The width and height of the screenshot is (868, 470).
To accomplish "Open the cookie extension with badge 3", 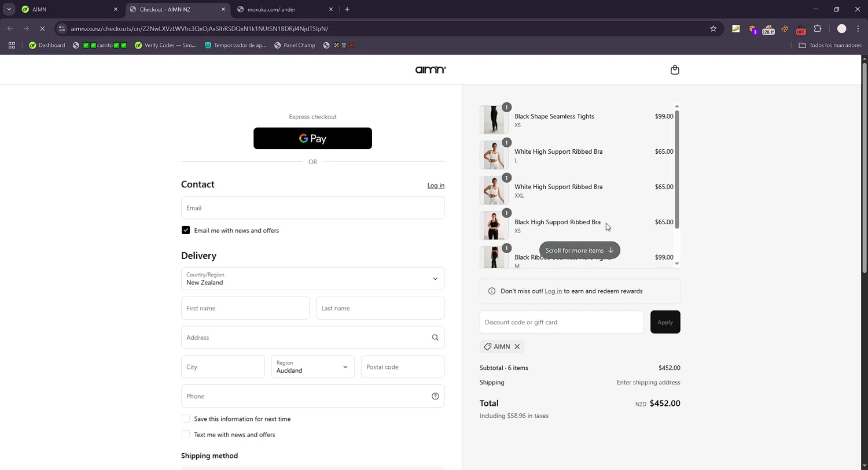I will [752, 29].
